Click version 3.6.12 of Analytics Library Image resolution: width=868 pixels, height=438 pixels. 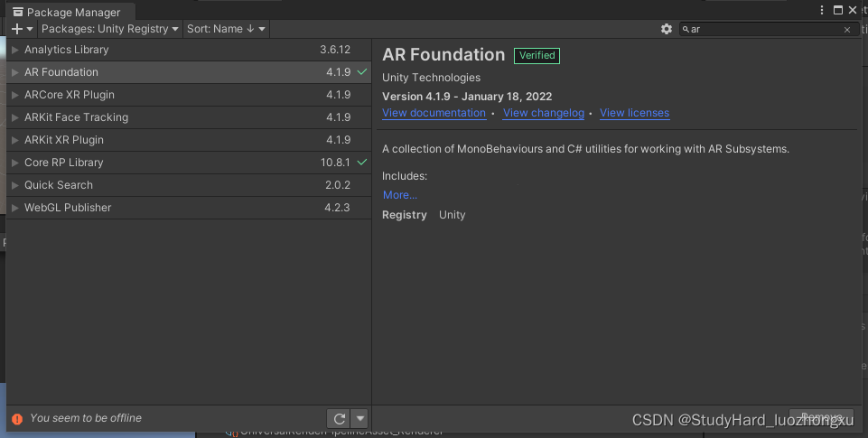coord(335,50)
